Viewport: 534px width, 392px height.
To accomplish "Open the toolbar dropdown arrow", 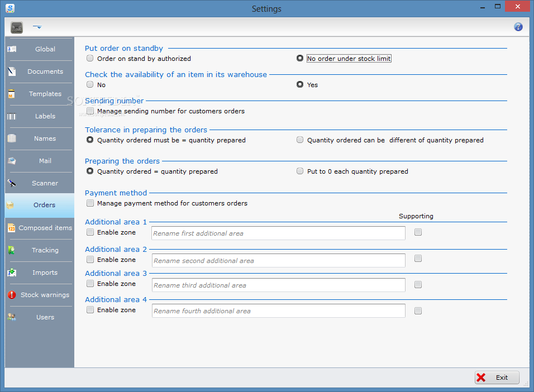I will [37, 27].
